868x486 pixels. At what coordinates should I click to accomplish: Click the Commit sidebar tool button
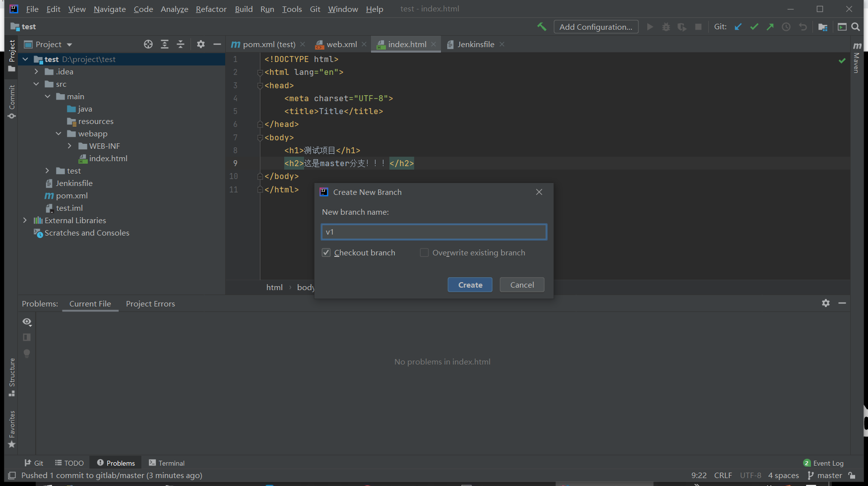coord(11,102)
